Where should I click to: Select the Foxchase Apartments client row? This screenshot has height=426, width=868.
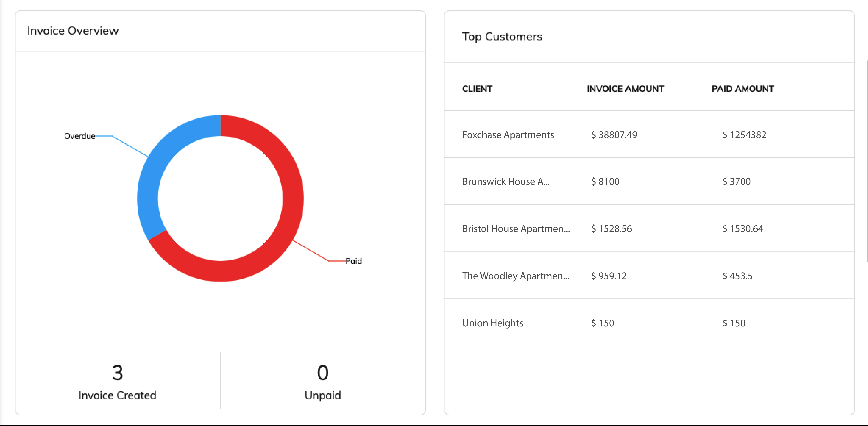[x=649, y=134]
